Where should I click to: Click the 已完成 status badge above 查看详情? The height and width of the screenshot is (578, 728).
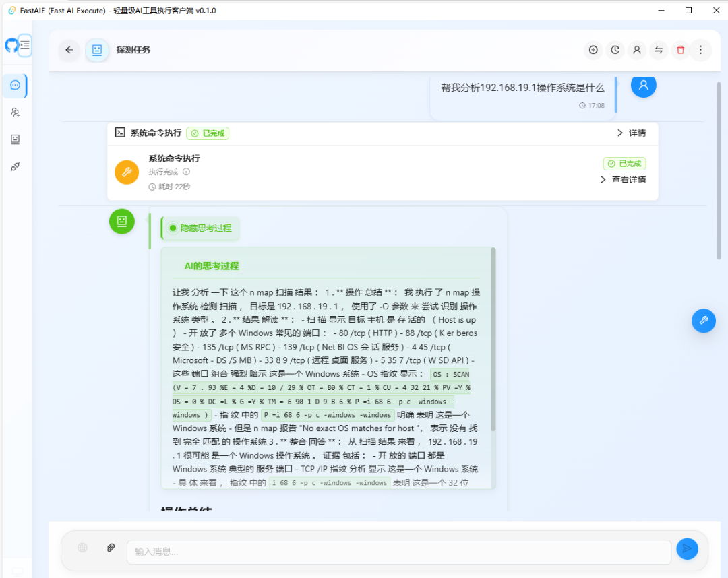(624, 164)
